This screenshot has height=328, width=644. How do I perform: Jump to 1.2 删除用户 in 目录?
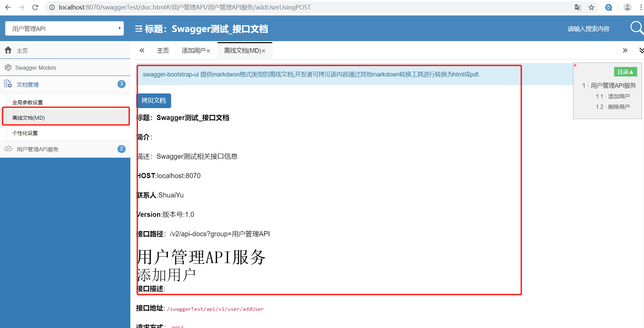point(613,107)
